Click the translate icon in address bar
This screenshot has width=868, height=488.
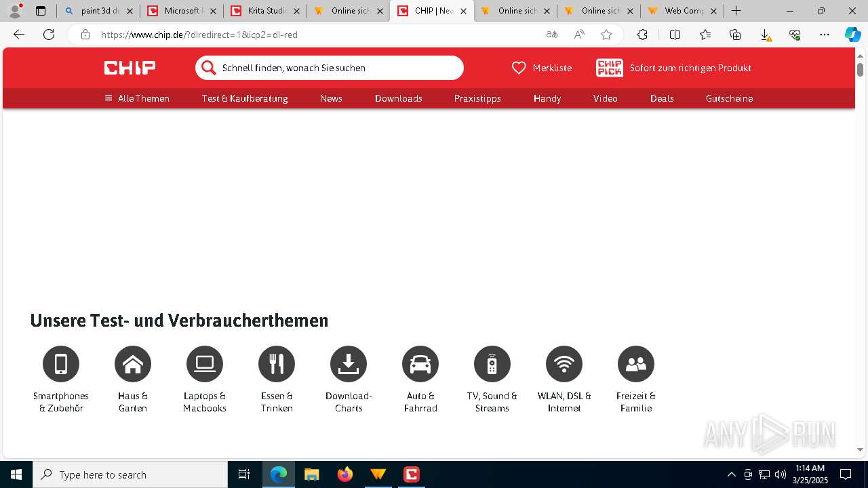(x=552, y=35)
